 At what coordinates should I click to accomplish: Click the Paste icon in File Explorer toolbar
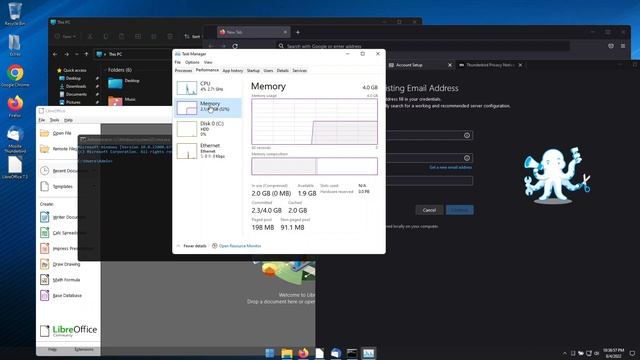click(x=122, y=37)
